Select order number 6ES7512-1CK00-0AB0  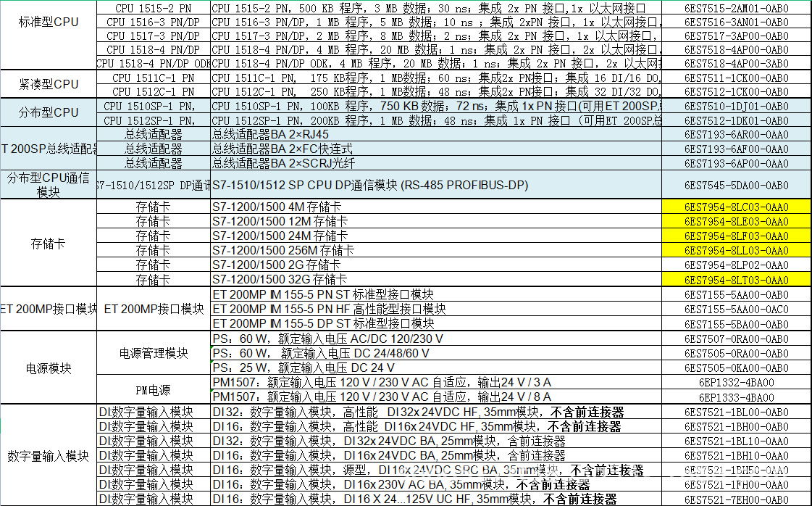pyautogui.click(x=737, y=92)
